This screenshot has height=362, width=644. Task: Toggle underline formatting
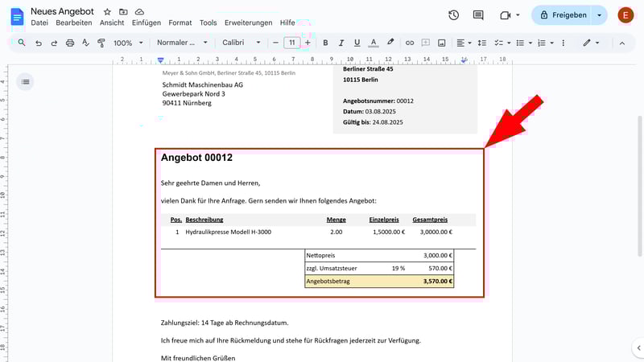click(357, 43)
